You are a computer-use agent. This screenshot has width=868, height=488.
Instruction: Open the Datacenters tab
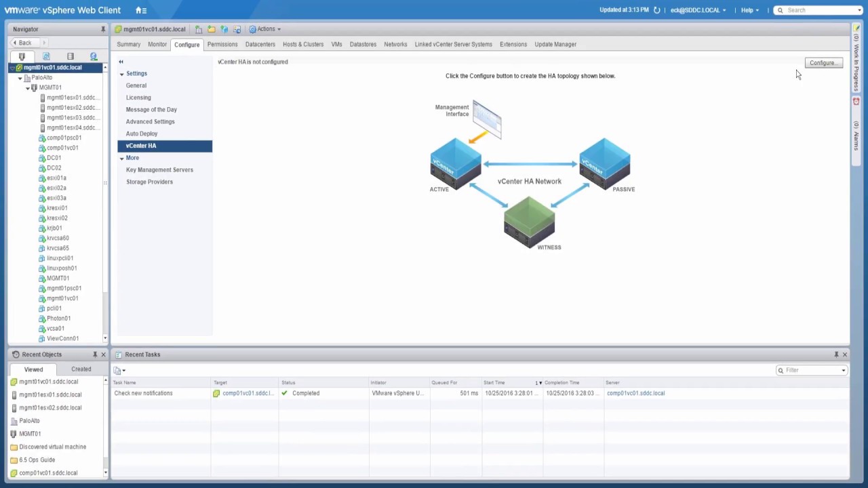[x=260, y=44]
